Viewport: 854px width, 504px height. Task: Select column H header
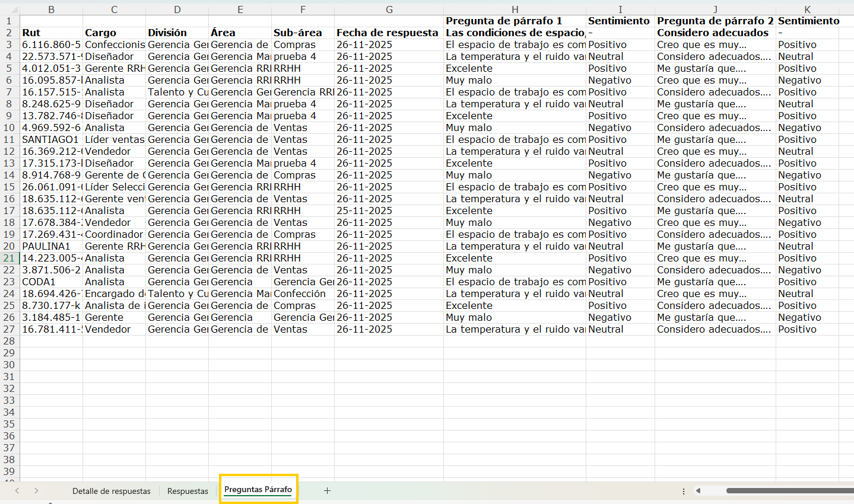click(515, 9)
